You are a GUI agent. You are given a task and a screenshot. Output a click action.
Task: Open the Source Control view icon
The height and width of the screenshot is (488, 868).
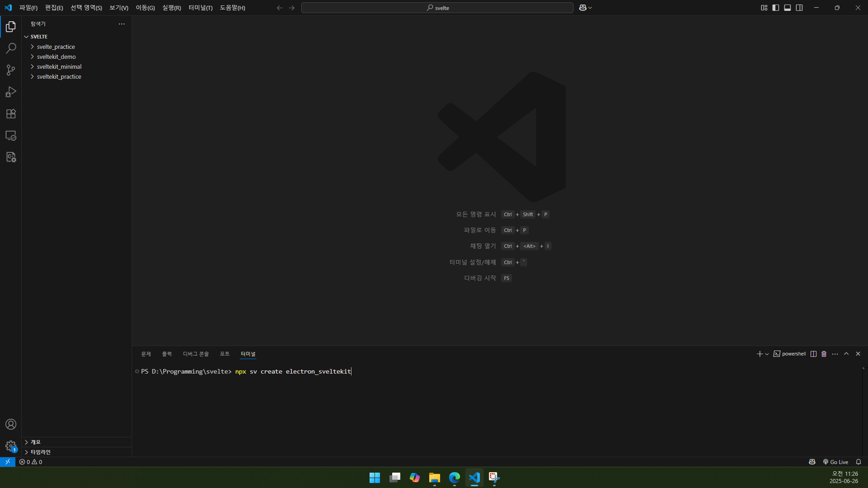pyautogui.click(x=11, y=70)
